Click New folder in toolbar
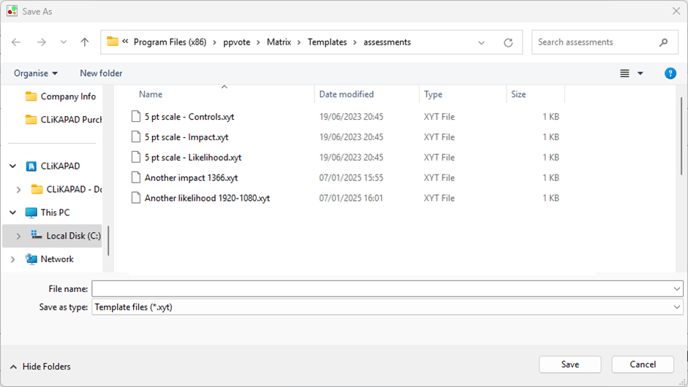The image size is (688, 387). coord(101,73)
